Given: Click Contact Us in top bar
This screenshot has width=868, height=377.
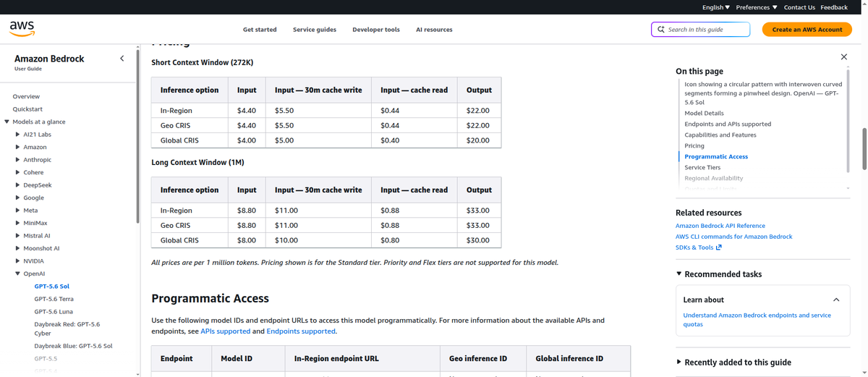Looking at the screenshot, I should [799, 7].
